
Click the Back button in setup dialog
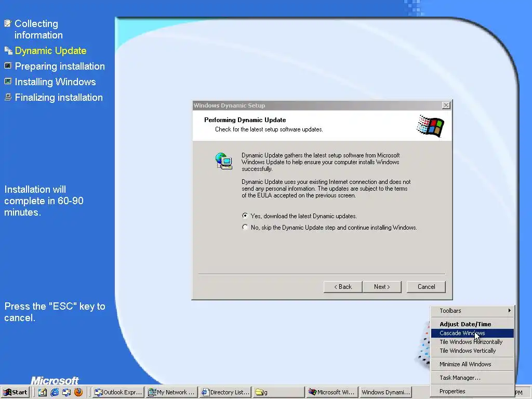(x=343, y=287)
